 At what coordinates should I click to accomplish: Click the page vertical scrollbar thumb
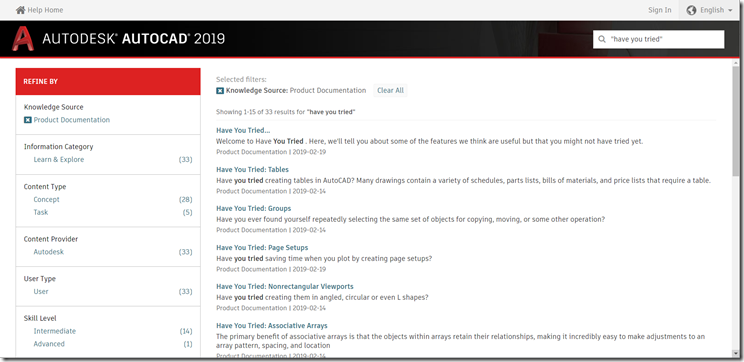tap(735, 121)
